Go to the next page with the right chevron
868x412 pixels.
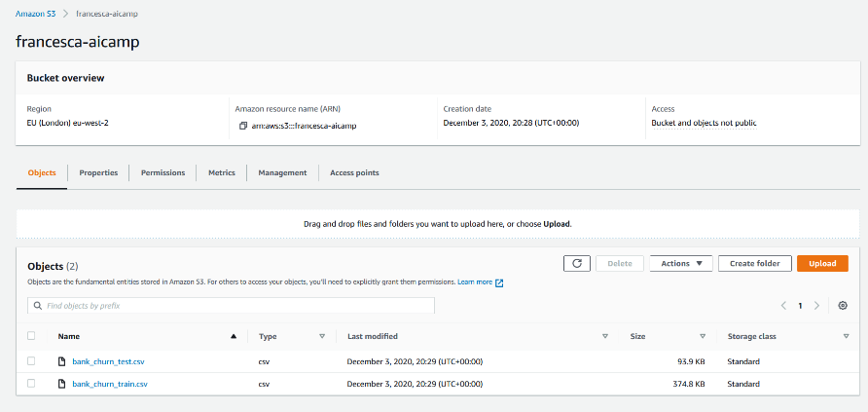point(816,305)
